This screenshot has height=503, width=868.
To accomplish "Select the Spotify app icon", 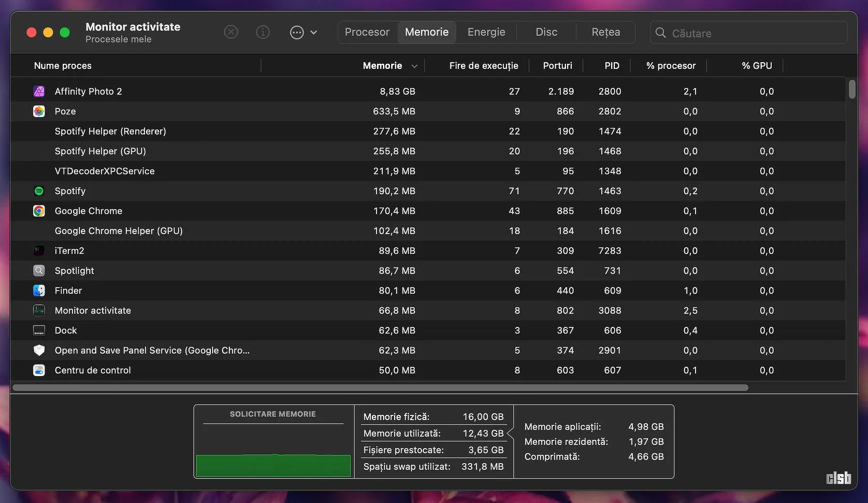I will (39, 191).
